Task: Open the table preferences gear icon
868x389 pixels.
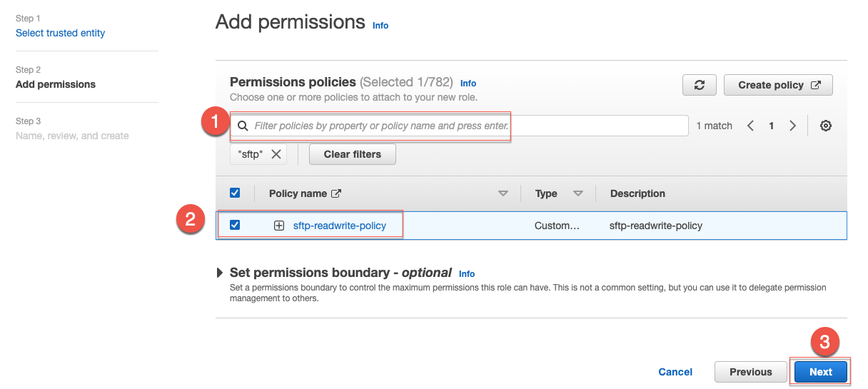Action: point(826,126)
